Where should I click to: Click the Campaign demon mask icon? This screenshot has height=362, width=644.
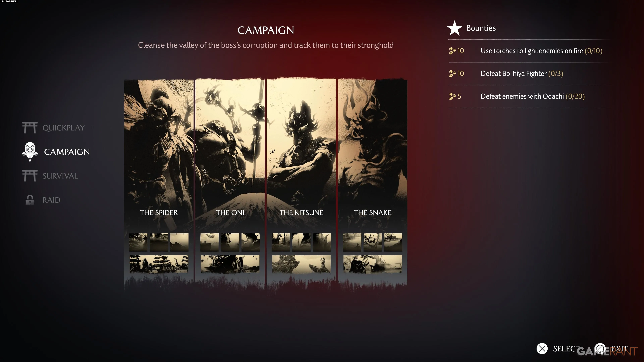[30, 152]
